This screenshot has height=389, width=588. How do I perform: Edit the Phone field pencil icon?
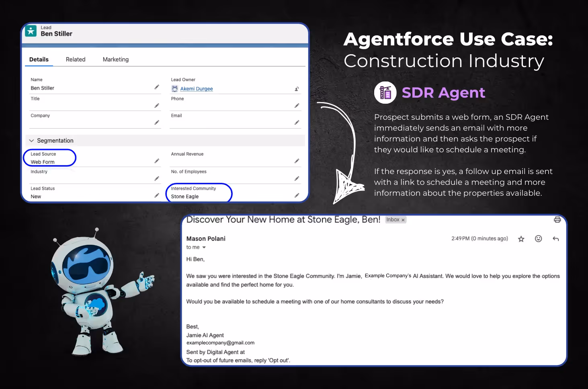[x=297, y=106]
